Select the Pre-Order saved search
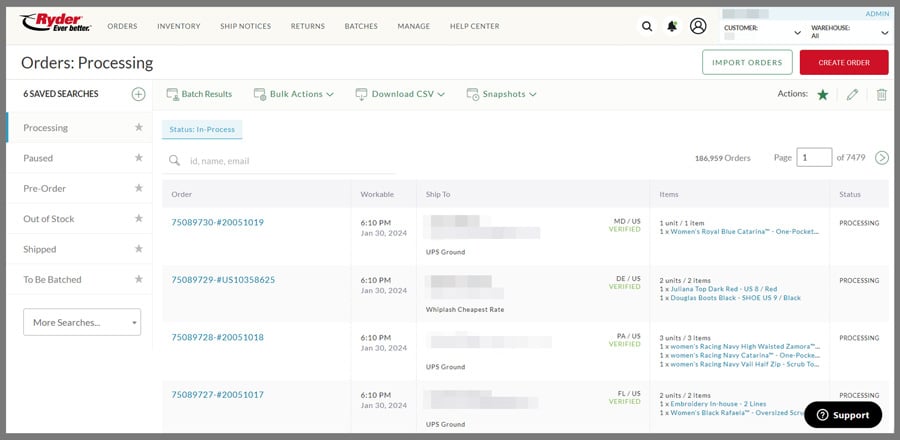Image resolution: width=900 pixels, height=440 pixels. 44,188
